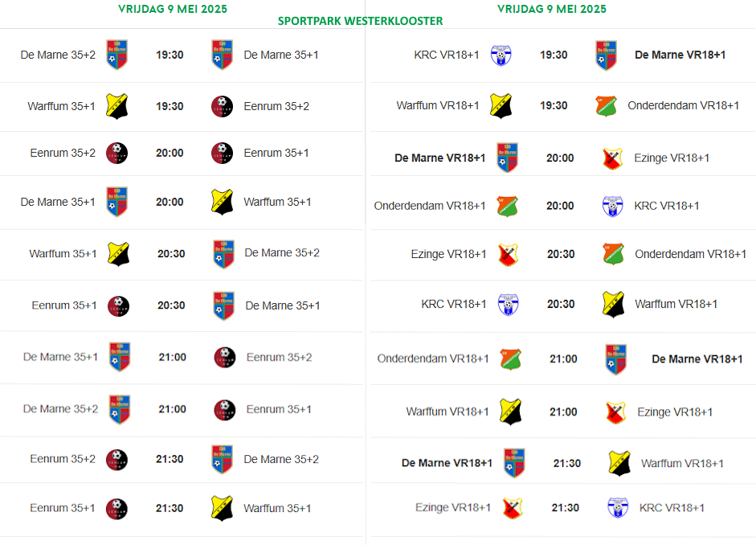The height and width of the screenshot is (545, 756).
Task: Click De Marne crest in De Marne–Warffum VR18+1 21:30 match
Action: tap(514, 463)
